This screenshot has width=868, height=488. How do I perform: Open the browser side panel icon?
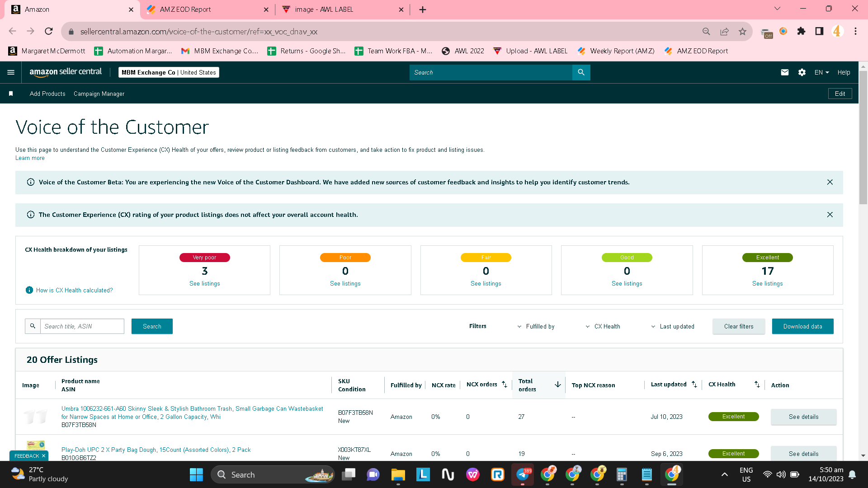click(819, 31)
